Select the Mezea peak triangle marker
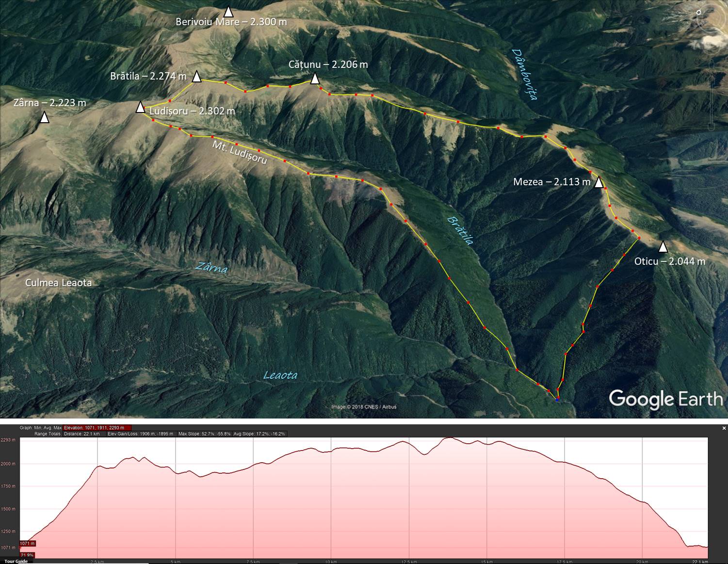 (x=599, y=182)
